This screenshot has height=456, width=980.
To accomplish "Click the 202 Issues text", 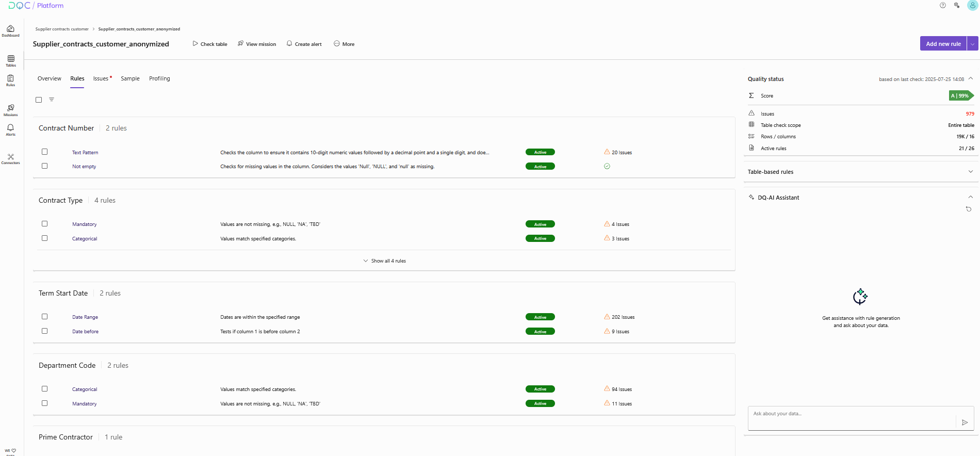I will pyautogui.click(x=623, y=317).
